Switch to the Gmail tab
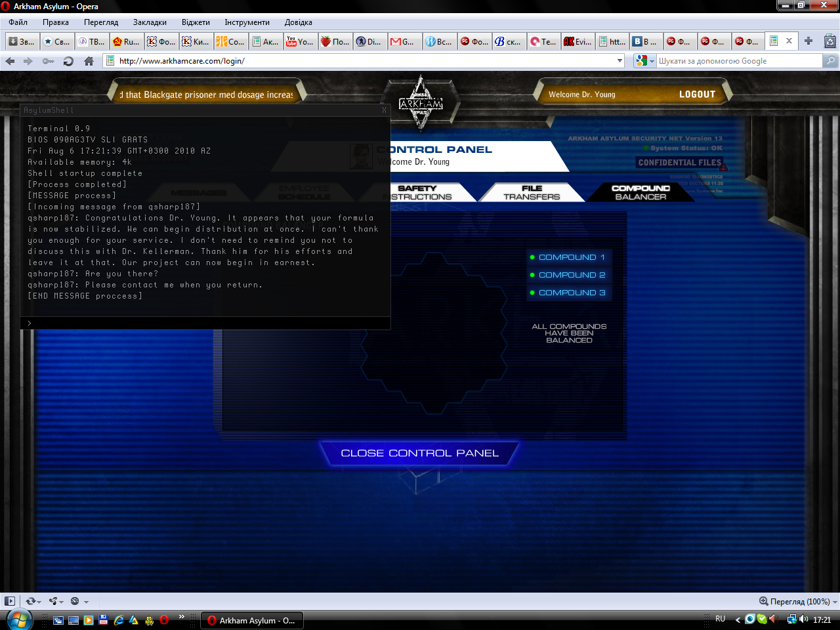 coord(403,41)
